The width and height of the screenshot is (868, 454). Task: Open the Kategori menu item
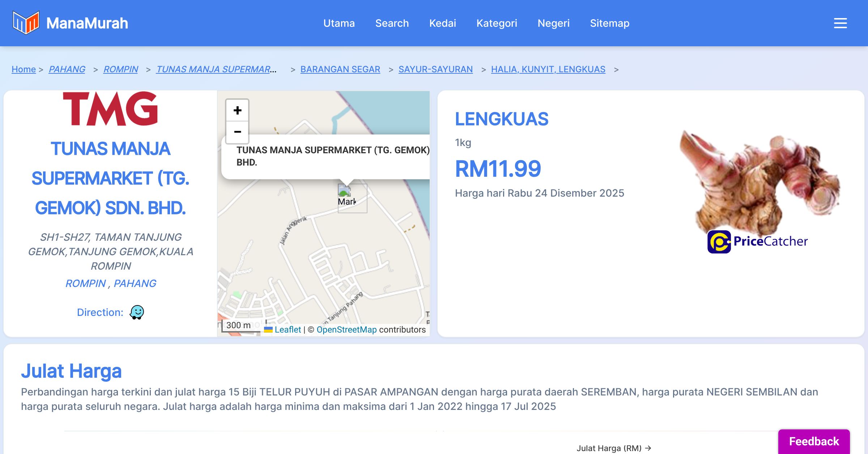(497, 23)
